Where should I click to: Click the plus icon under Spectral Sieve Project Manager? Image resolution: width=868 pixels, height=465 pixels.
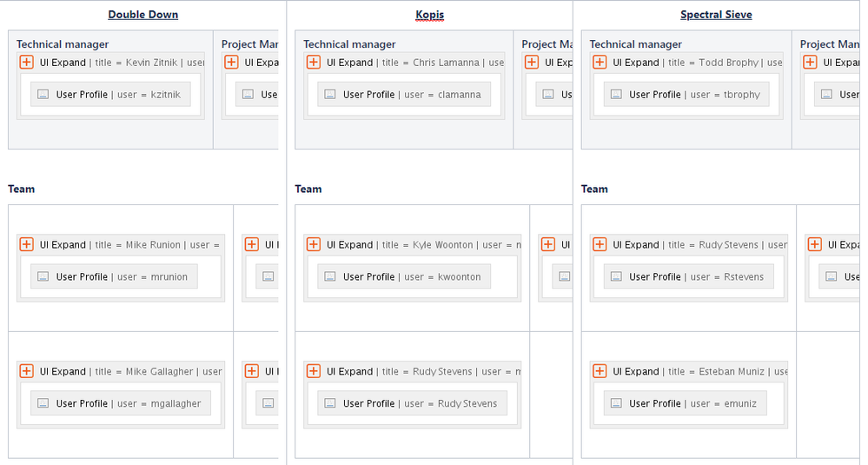coord(810,62)
